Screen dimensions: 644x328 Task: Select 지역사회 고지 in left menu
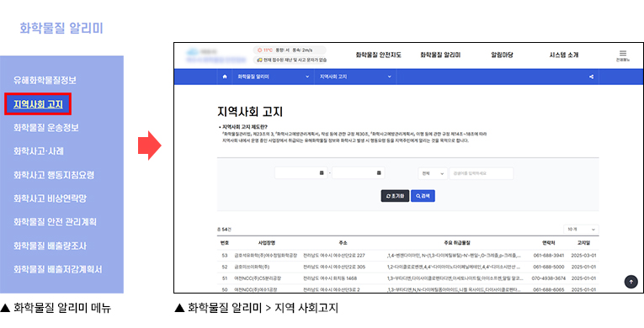(x=38, y=104)
